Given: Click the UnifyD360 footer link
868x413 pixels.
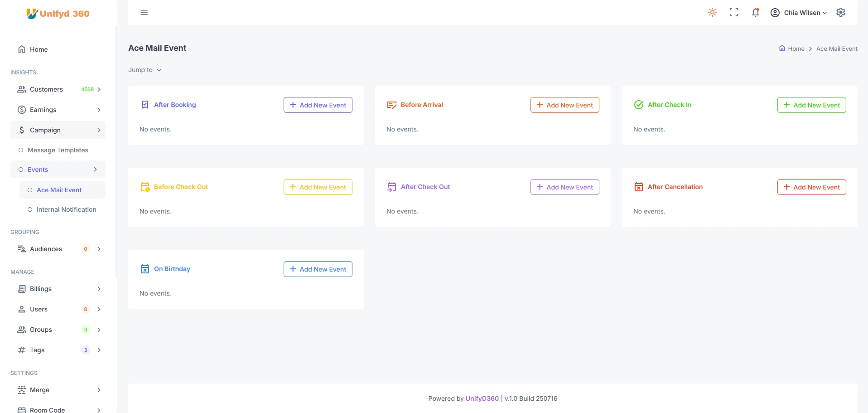Looking at the screenshot, I should [482, 399].
